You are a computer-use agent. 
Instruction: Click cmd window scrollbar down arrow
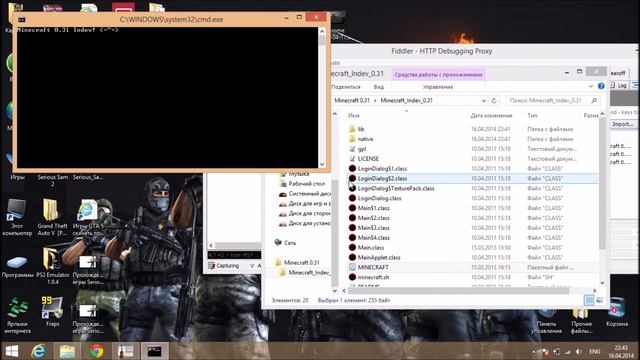pos(322,164)
